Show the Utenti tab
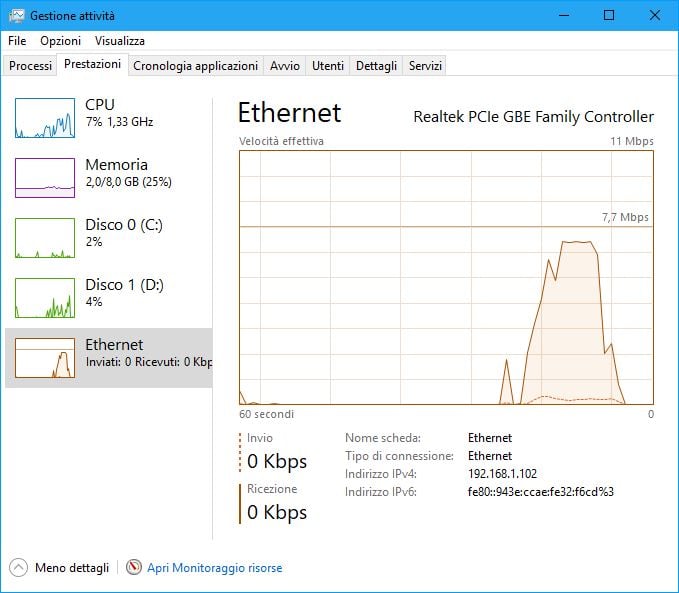Screen dimensions: 679x593 (x=328, y=66)
